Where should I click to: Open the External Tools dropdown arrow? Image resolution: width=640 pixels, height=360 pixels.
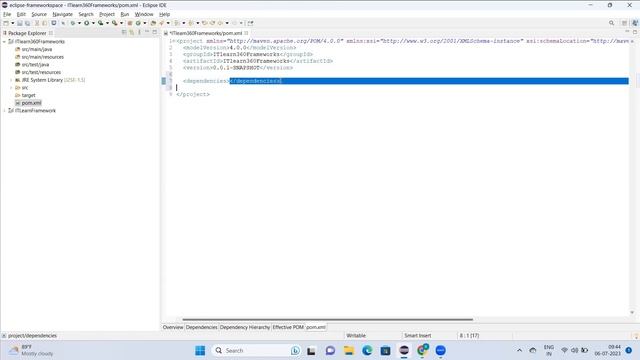[x=122, y=23]
